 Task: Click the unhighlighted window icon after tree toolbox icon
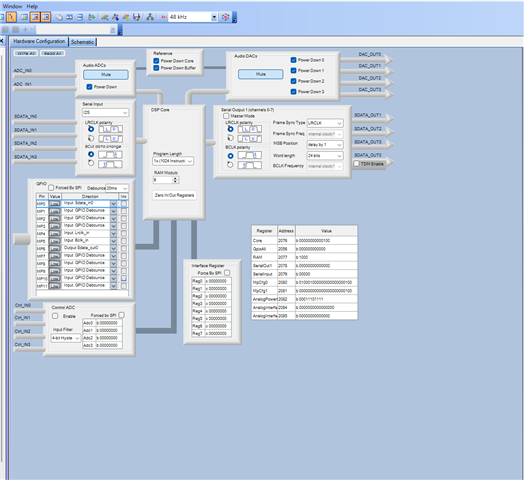click(x=24, y=17)
